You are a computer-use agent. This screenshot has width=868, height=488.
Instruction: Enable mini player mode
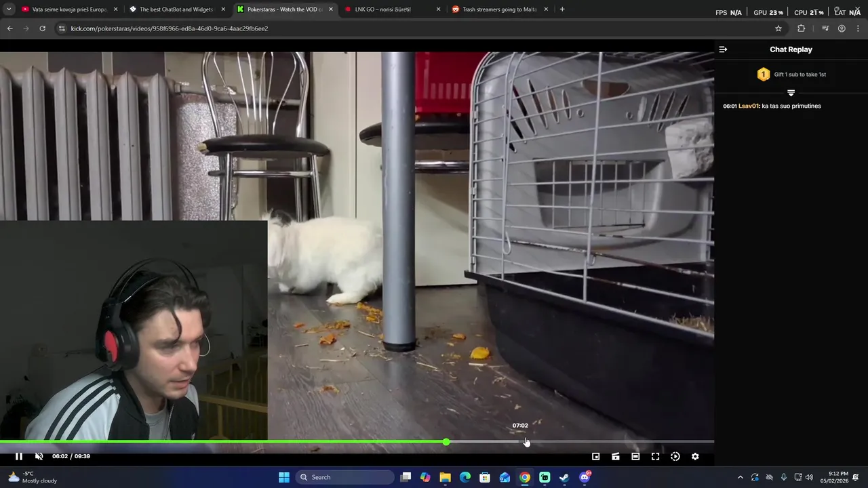pyautogui.click(x=595, y=456)
